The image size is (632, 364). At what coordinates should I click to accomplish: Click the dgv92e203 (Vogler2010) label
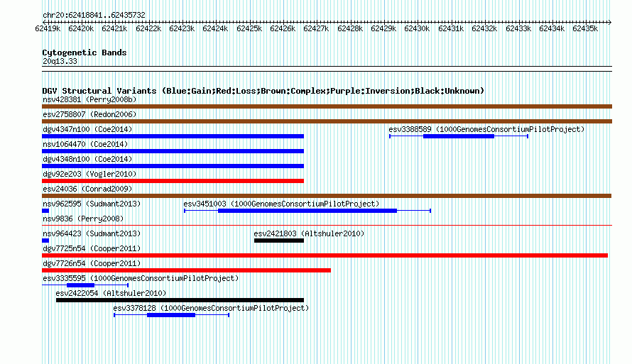pos(89,174)
